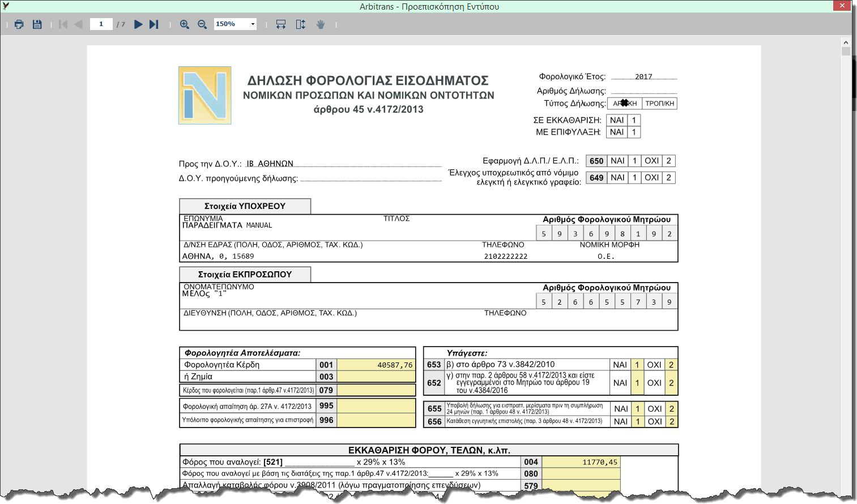Click ΝΑΙ in code 652 row
This screenshot has width=857, height=504.
[x=620, y=383]
